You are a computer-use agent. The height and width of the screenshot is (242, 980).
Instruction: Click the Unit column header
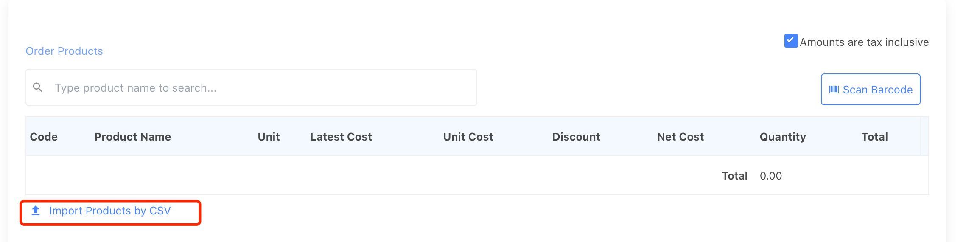(269, 137)
